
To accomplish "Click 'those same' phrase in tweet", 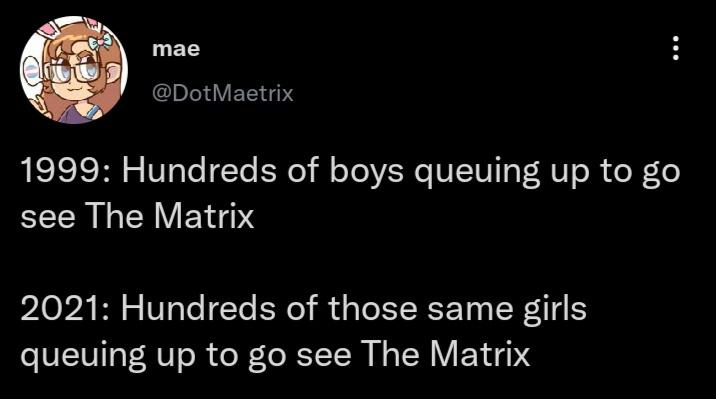I will [420, 307].
